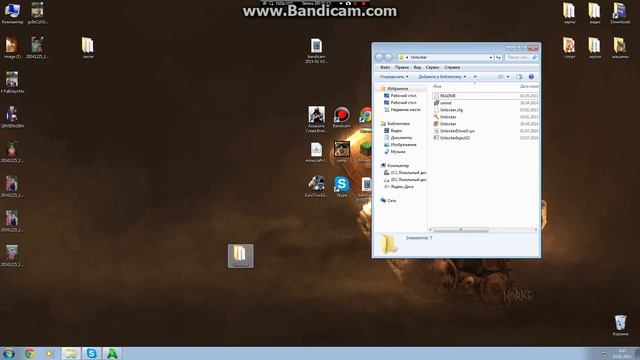Select the samp desktop icon
The height and width of the screenshot is (360, 640).
pos(342,152)
